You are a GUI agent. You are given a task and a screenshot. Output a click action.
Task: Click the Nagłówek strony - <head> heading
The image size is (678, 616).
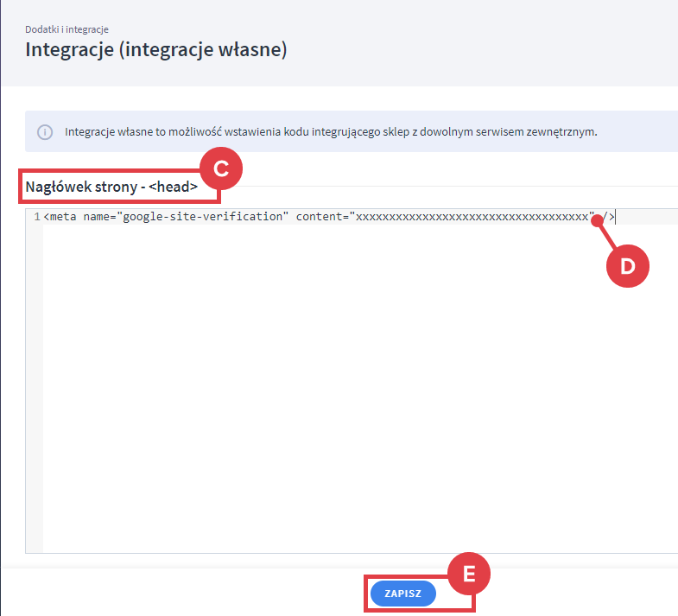tap(111, 187)
